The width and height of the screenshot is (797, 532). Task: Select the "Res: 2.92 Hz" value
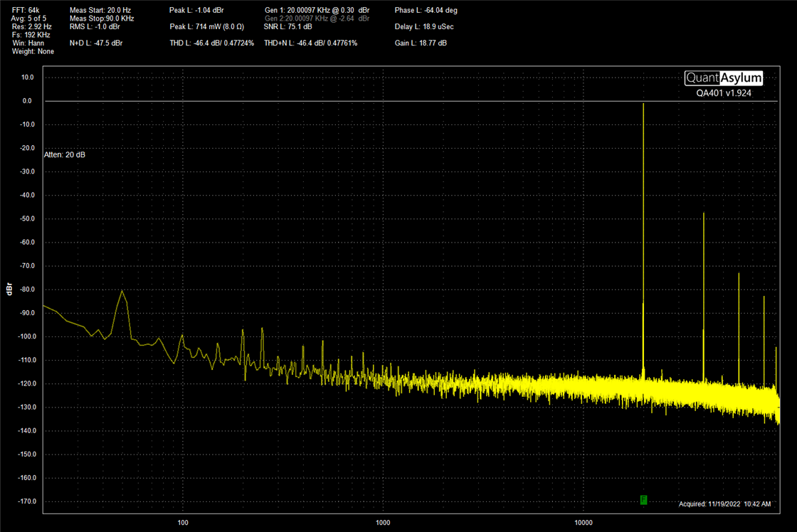(x=31, y=26)
